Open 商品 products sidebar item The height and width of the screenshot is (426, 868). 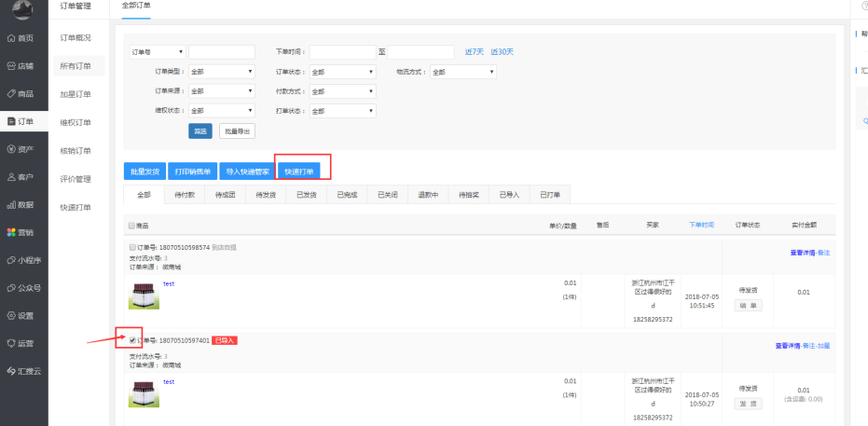click(21, 93)
